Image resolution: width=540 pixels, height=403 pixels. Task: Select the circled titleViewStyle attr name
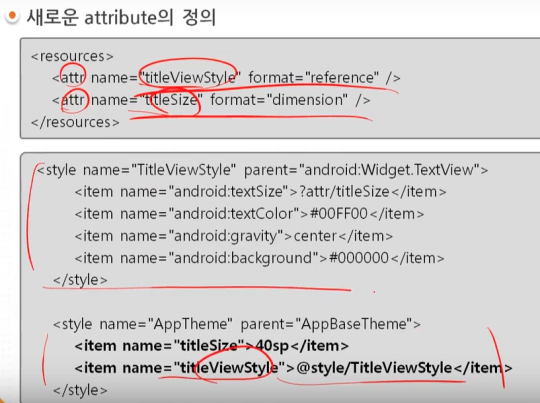(190, 78)
